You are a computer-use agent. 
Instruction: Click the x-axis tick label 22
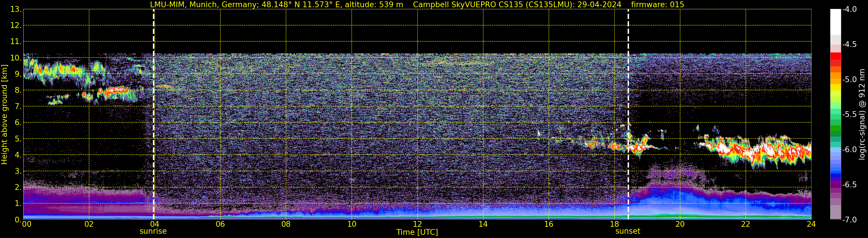point(746,224)
